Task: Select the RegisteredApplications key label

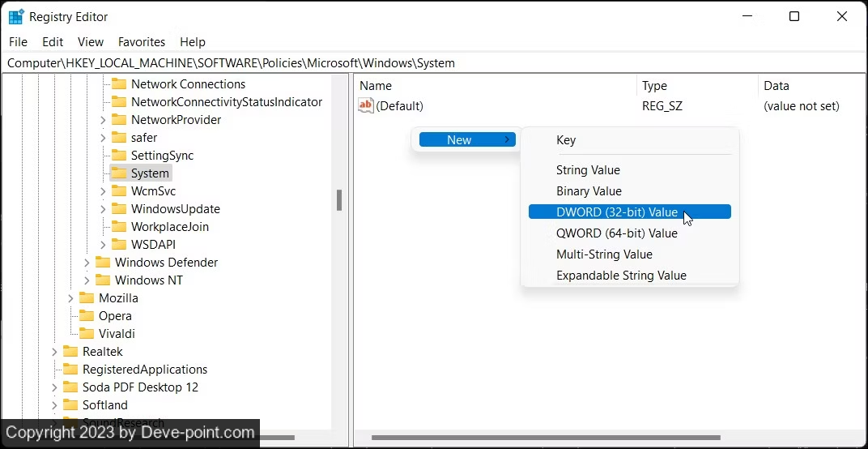Action: point(145,370)
